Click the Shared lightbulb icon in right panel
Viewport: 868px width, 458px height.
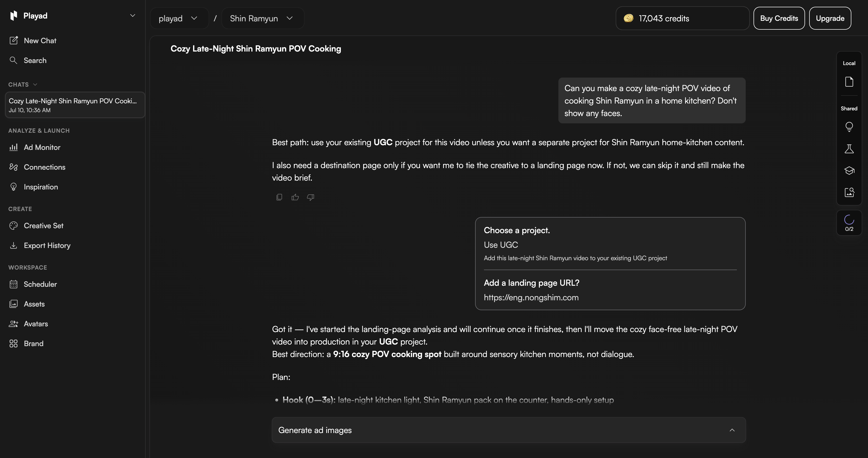point(849,127)
